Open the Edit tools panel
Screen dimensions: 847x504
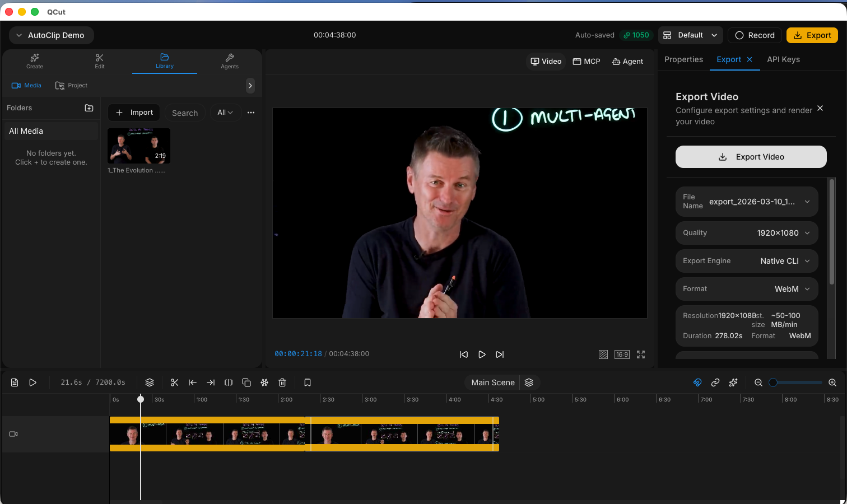99,61
